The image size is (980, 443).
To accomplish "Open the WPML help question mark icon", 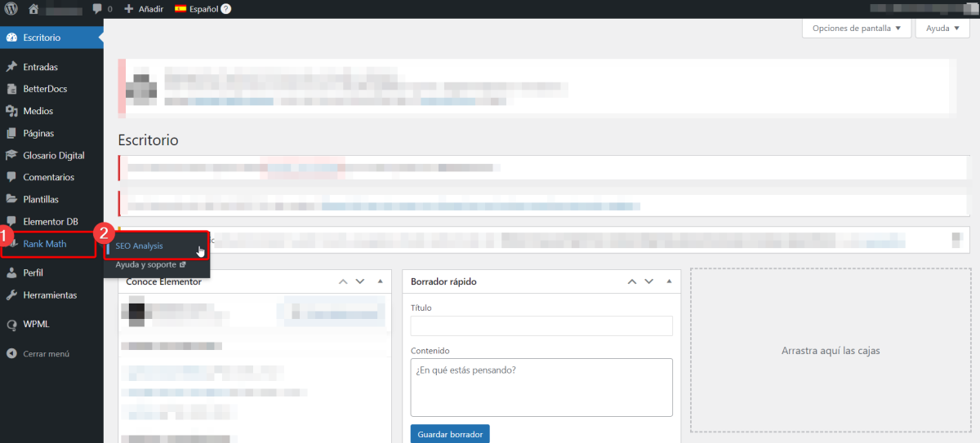I will pyautogui.click(x=226, y=9).
